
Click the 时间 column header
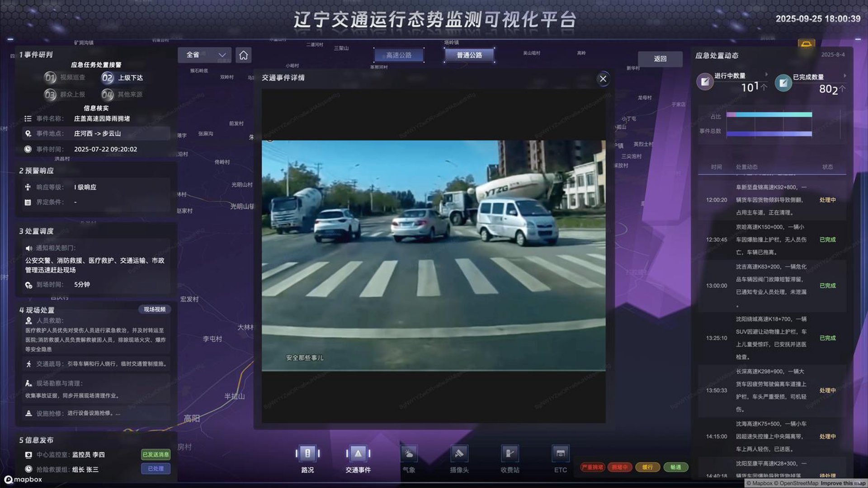pos(716,167)
